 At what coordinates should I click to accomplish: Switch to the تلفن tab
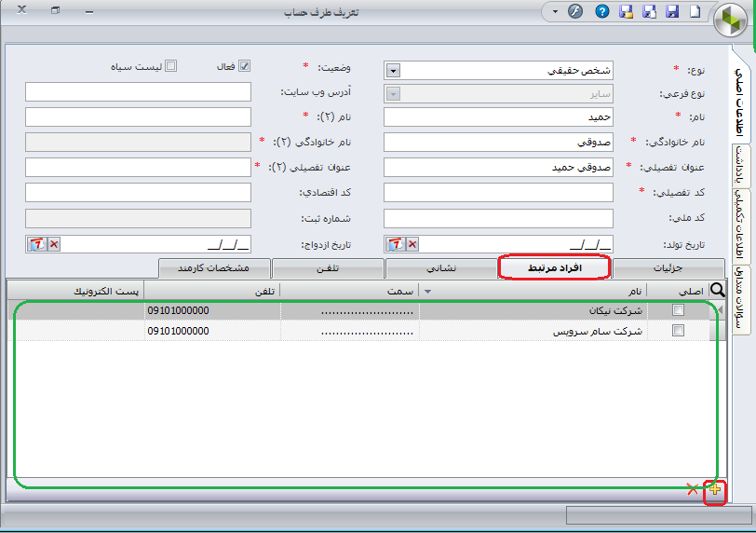click(328, 268)
